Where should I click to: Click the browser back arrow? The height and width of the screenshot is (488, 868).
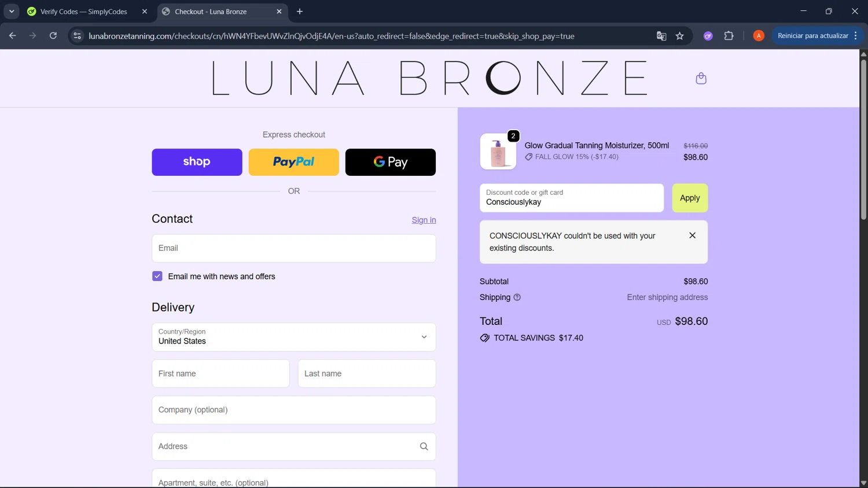12,36
